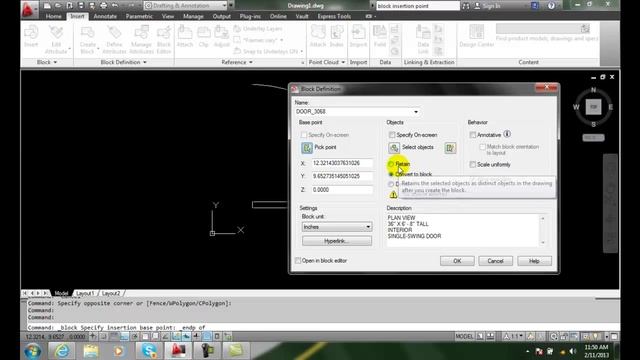The width and height of the screenshot is (640, 360).
Task: Click the Hyperlink button
Action: [337, 241]
